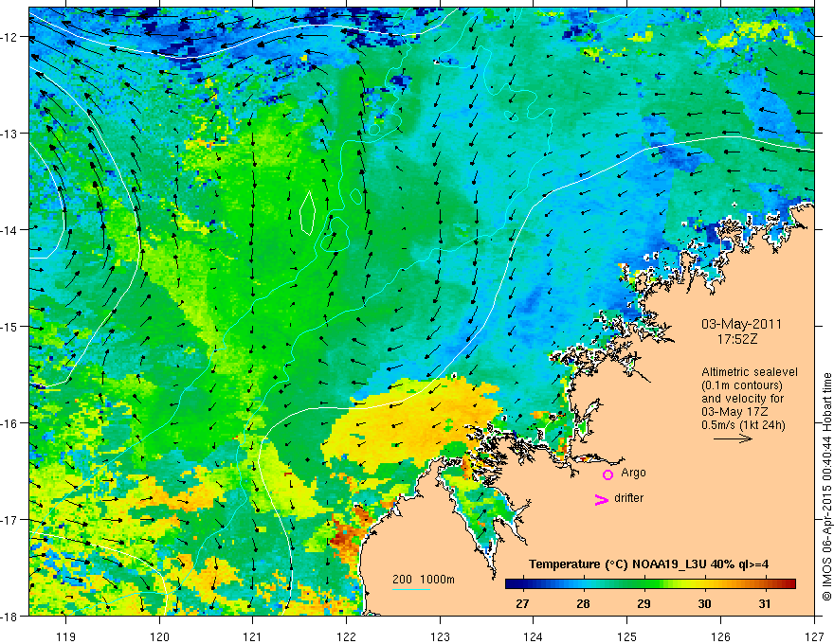Click longitude axis label 122
Image resolution: width=834 pixels, height=644 pixels.
tap(346, 636)
